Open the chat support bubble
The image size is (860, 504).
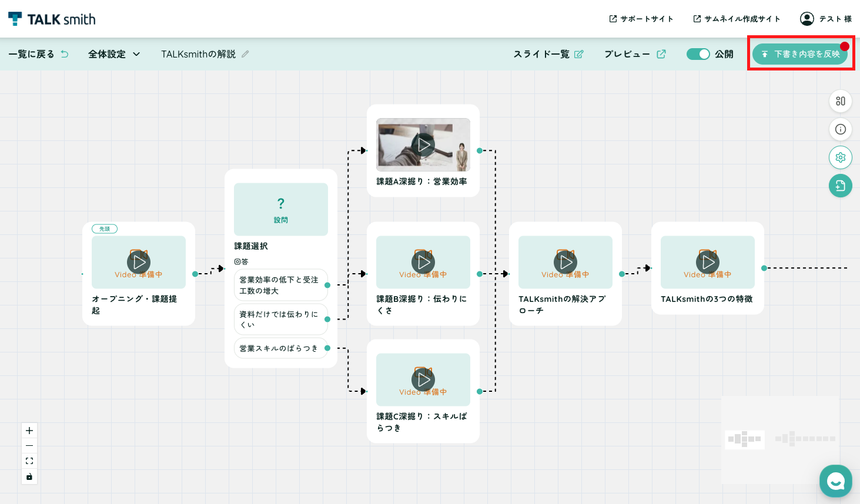coord(836,481)
